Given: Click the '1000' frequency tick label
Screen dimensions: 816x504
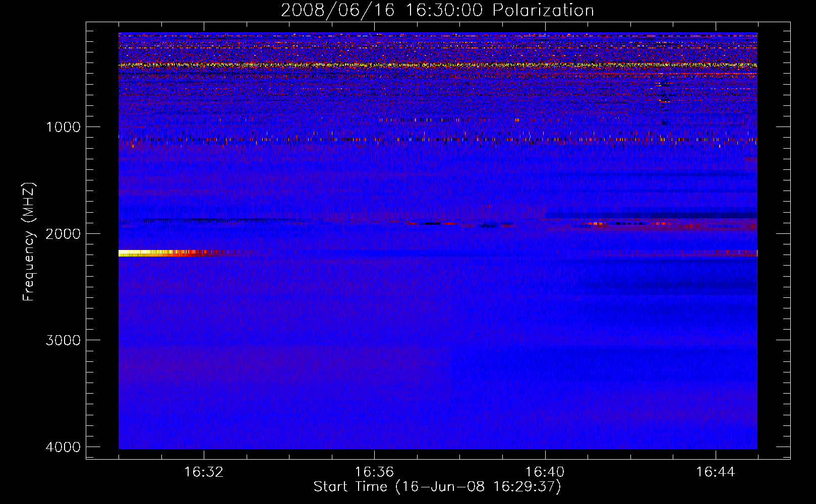Looking at the screenshot, I should point(63,127).
